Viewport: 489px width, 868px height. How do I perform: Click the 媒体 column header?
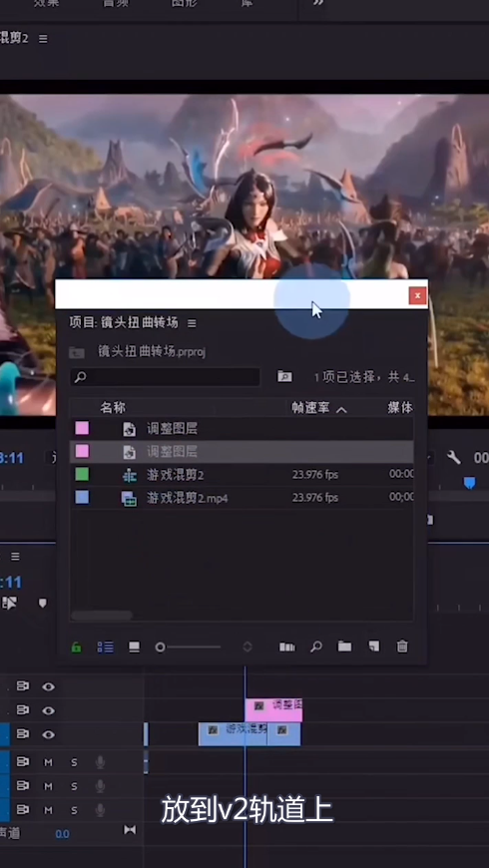pos(400,408)
